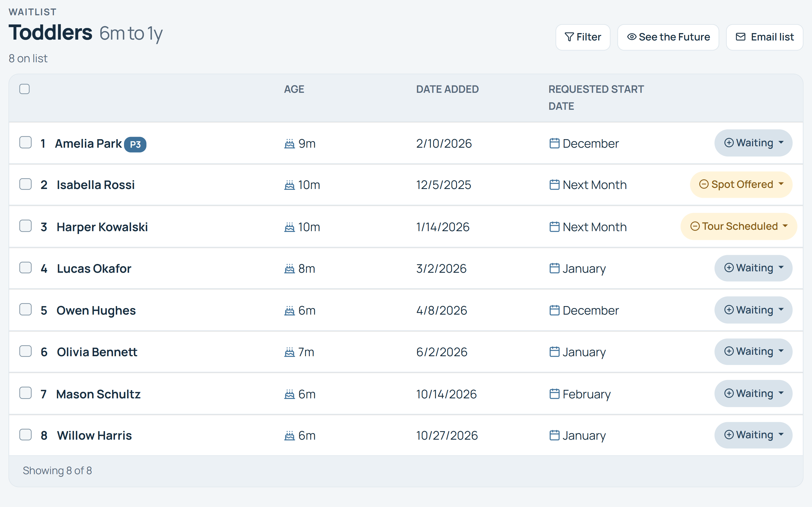
Task: Click the birthday cake icon in Owen Hughes's row
Action: pos(289,311)
